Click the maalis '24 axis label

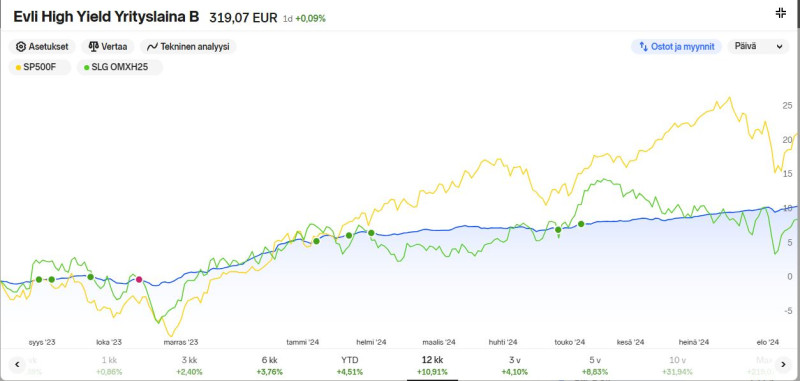[x=439, y=342]
